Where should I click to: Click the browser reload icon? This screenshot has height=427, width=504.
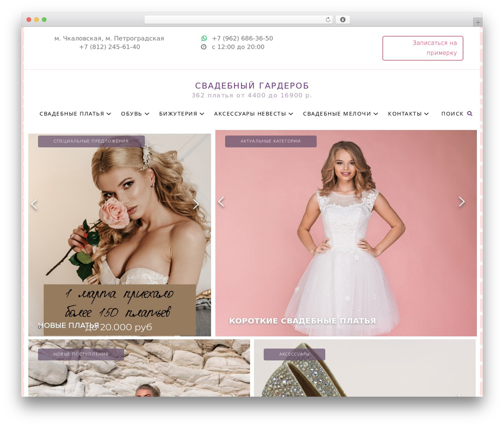(x=328, y=20)
